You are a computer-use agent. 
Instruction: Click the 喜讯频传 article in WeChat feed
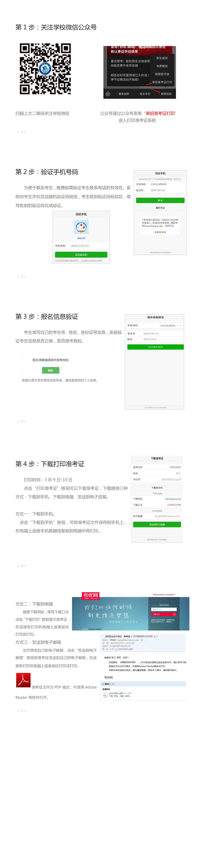130,63
